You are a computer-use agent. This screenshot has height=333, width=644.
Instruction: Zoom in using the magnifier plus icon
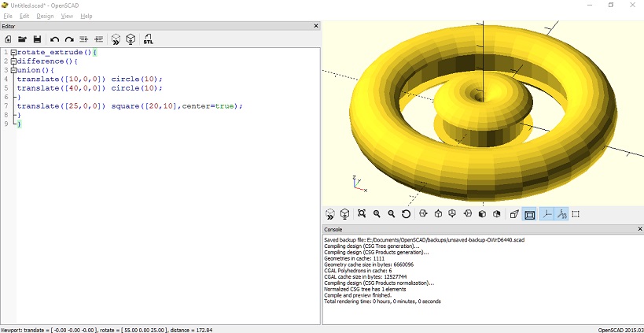tap(377, 214)
